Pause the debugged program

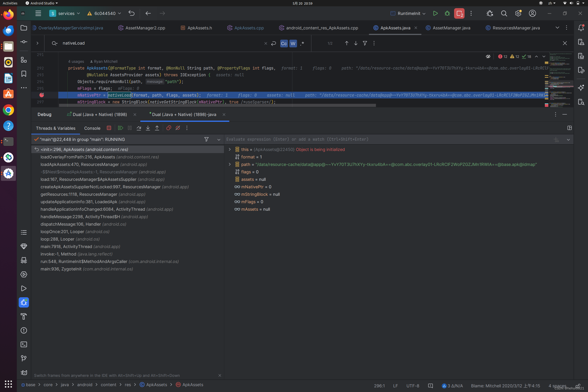click(x=130, y=128)
